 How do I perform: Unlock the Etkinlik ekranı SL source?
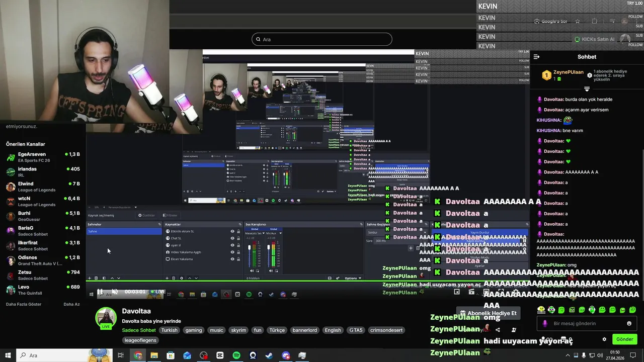[x=238, y=231]
